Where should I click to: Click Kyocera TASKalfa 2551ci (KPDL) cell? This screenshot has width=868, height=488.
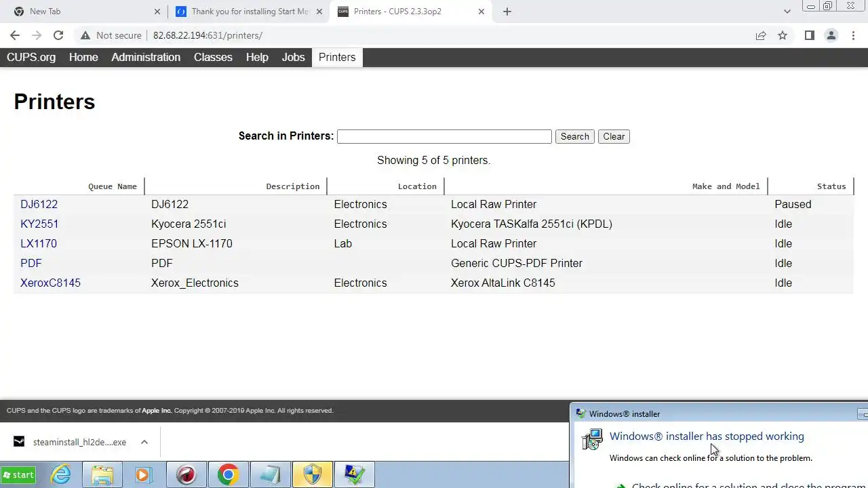pos(532,224)
